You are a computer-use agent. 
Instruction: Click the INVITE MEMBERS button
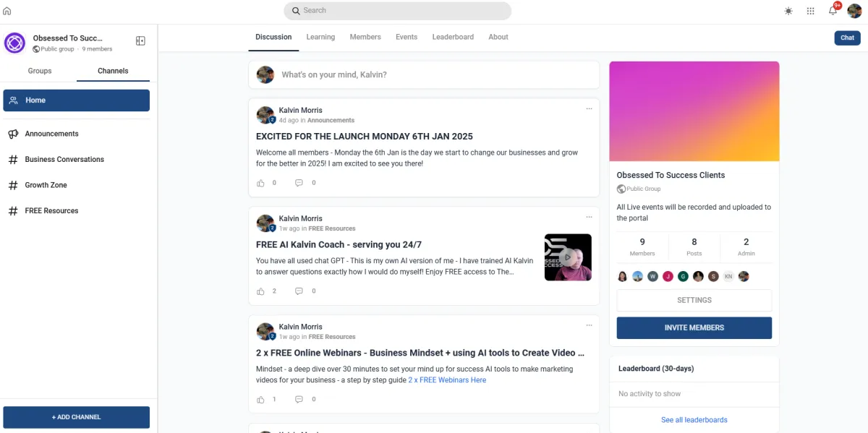pyautogui.click(x=694, y=327)
